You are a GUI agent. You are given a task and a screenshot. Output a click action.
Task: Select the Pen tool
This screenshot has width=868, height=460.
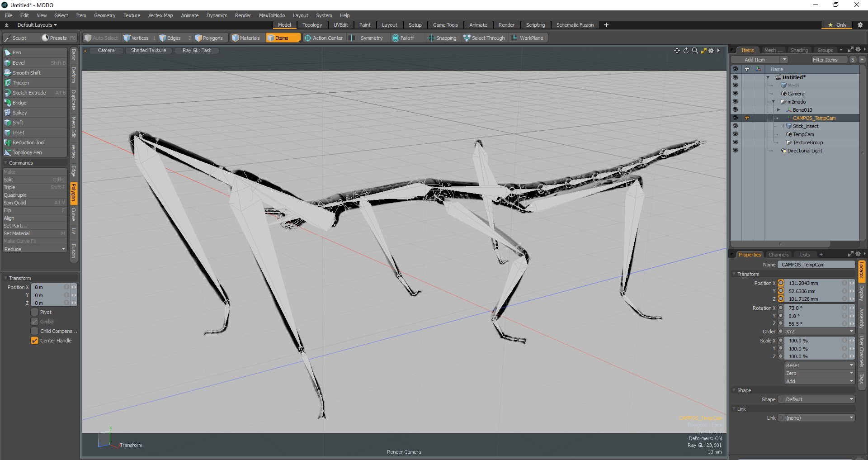(35, 52)
